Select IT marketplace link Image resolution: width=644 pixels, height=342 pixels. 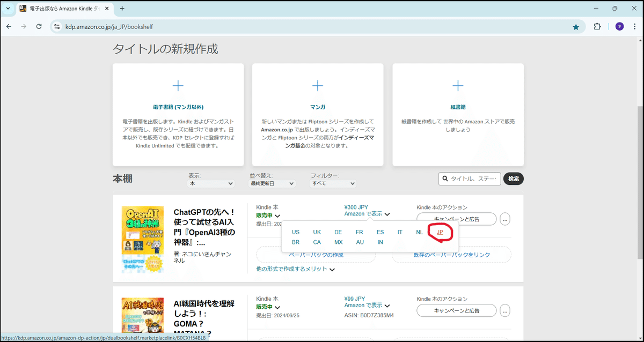pyautogui.click(x=400, y=232)
